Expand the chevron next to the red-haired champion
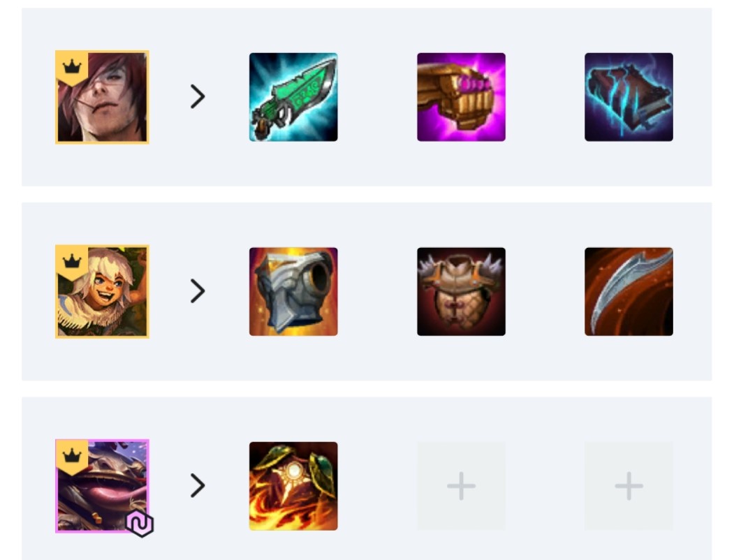741x560 pixels. click(198, 96)
